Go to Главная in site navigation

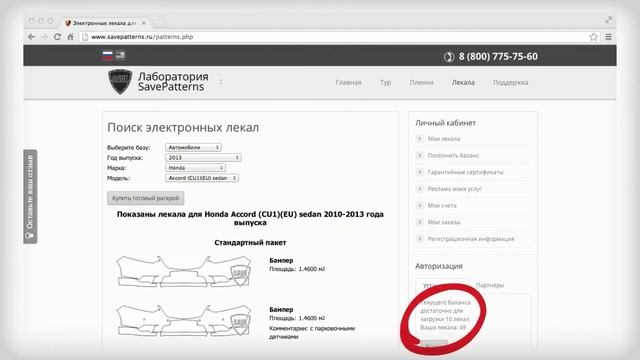tap(348, 82)
